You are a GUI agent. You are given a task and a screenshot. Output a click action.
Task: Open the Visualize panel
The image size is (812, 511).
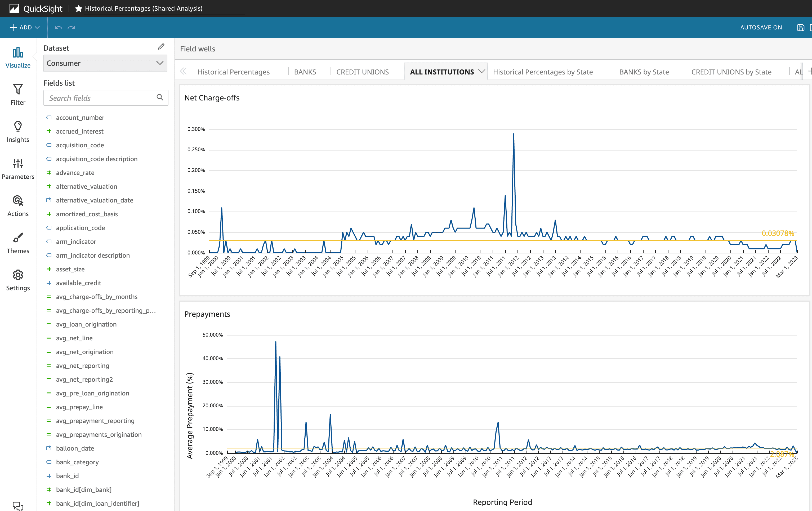(17, 57)
